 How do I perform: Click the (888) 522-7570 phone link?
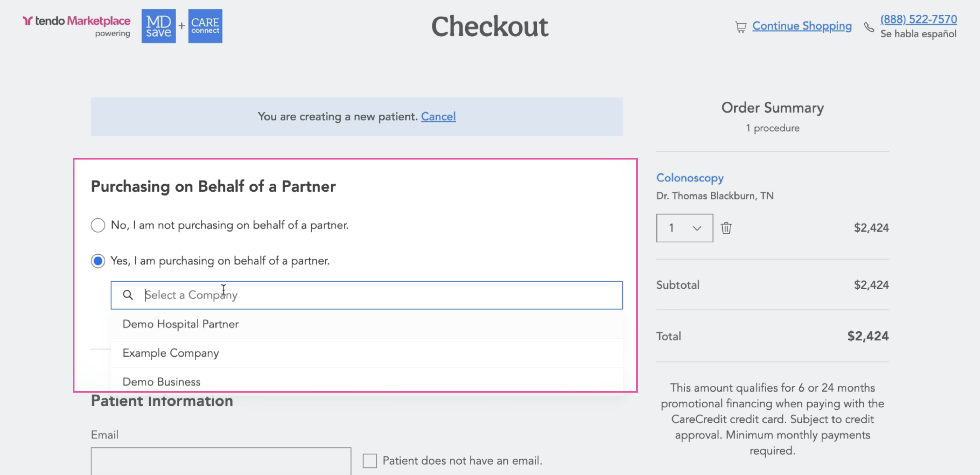(x=918, y=19)
